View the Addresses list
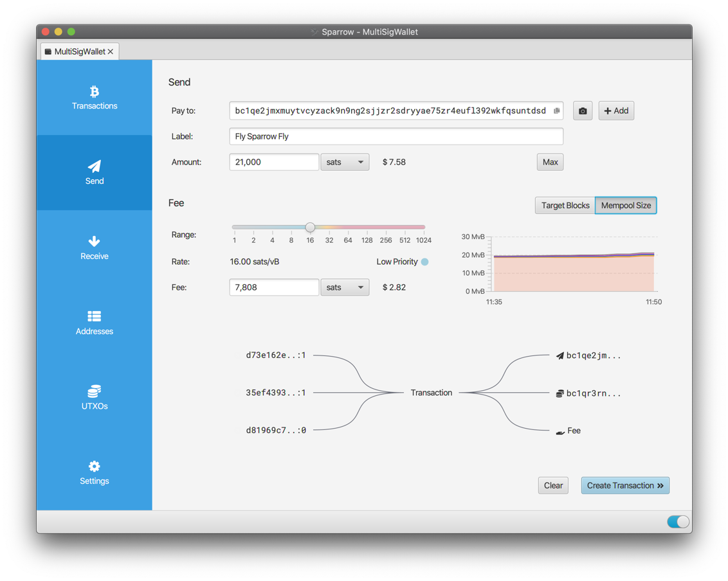 [94, 323]
